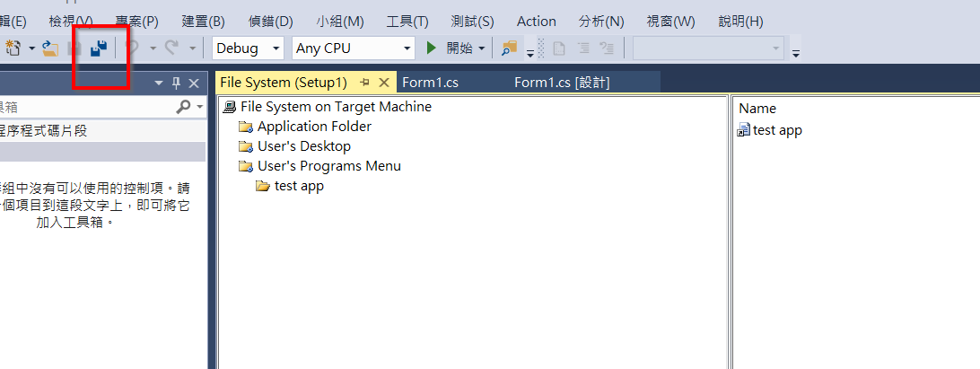
Task: Click the Open File folder icon
Action: coord(50,48)
